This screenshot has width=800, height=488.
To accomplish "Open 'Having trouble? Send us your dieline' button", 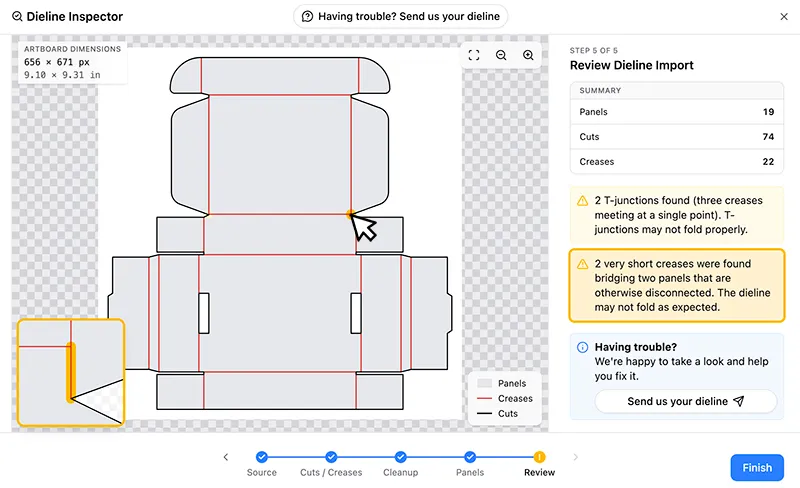I will tap(401, 16).
